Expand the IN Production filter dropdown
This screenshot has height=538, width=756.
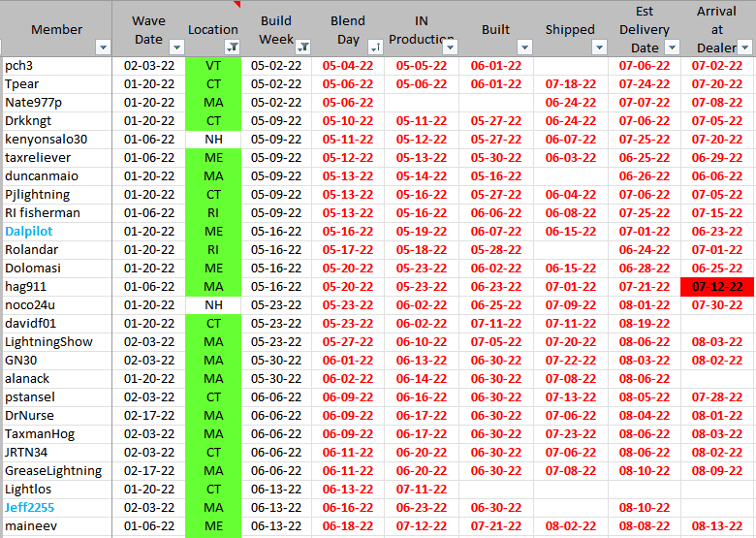tap(452, 47)
